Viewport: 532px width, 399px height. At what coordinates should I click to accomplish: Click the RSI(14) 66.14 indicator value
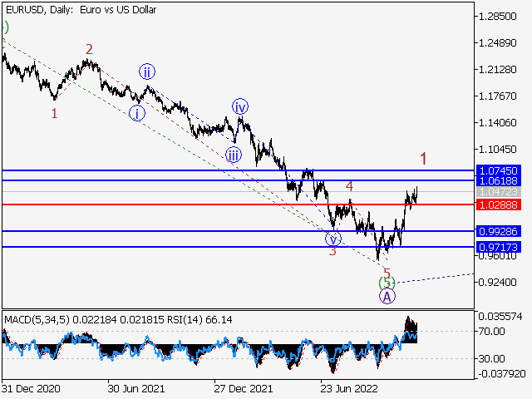coord(199,319)
